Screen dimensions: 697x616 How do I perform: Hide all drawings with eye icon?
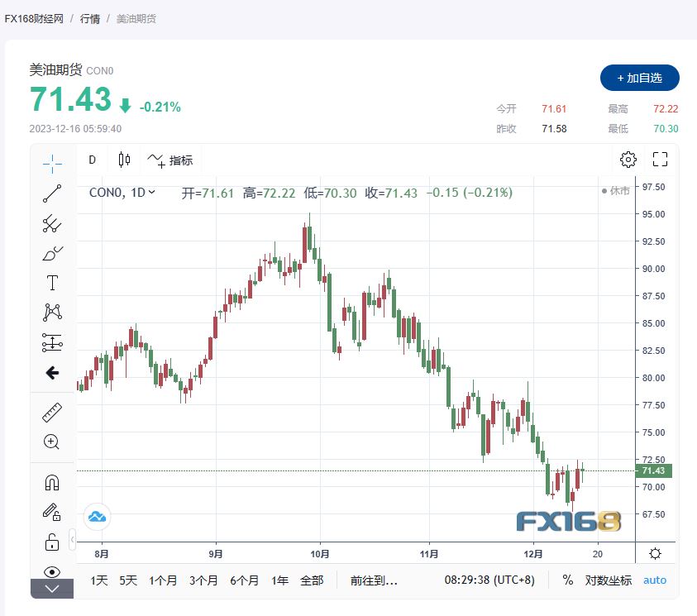click(x=52, y=571)
